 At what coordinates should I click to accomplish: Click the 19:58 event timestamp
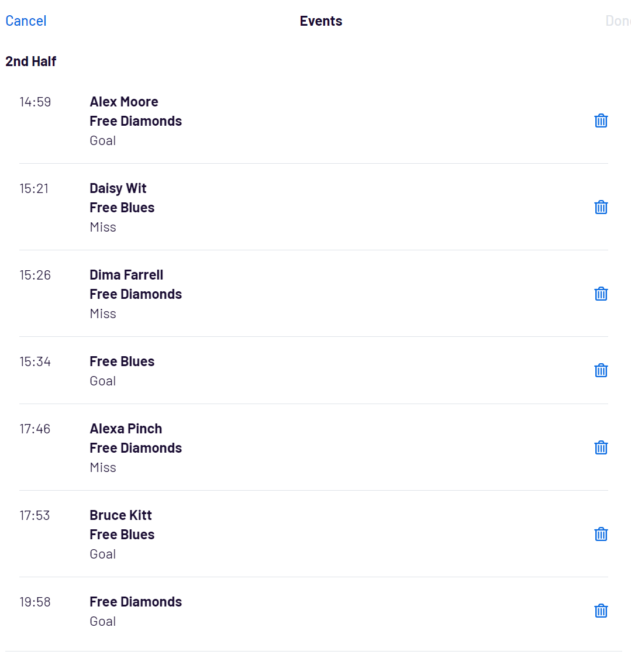tap(35, 602)
